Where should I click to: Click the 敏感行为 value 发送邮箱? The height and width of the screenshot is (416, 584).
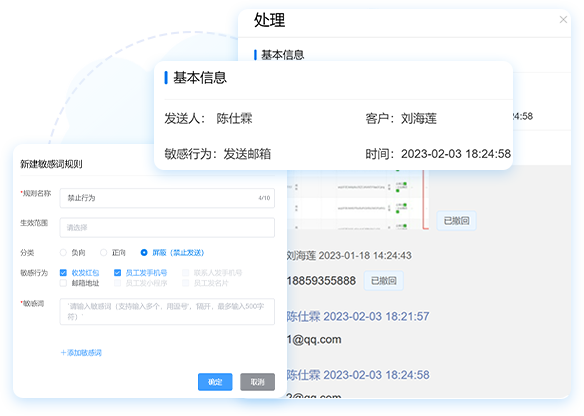coord(247,153)
